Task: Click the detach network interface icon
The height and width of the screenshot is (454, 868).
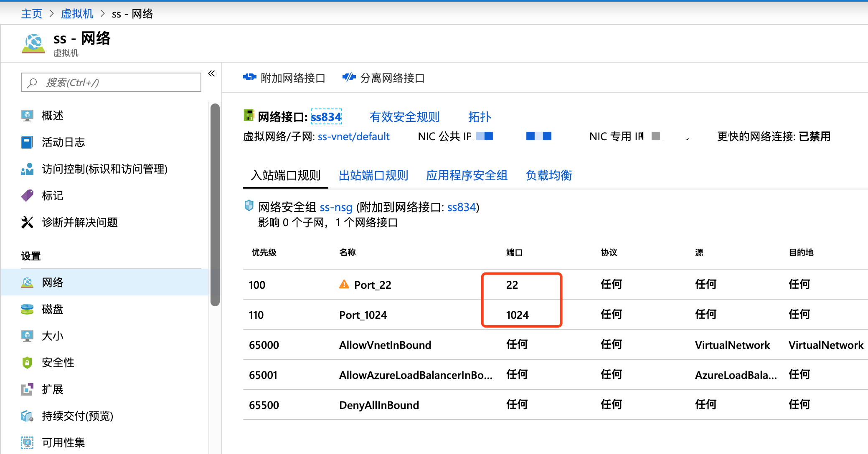Action: [x=349, y=77]
